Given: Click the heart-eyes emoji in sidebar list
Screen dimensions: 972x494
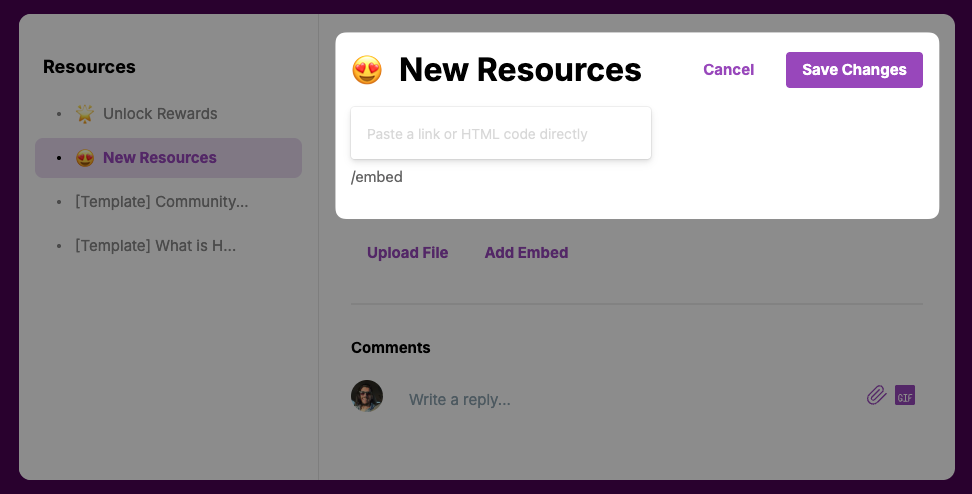Looking at the screenshot, I should (x=85, y=158).
